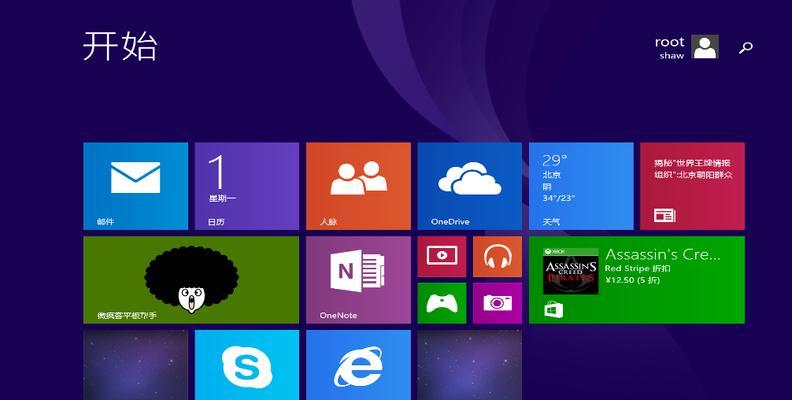Viewport: 792px width, 400px height.
Task: Click the 开始 Start heading
Action: 120,46
